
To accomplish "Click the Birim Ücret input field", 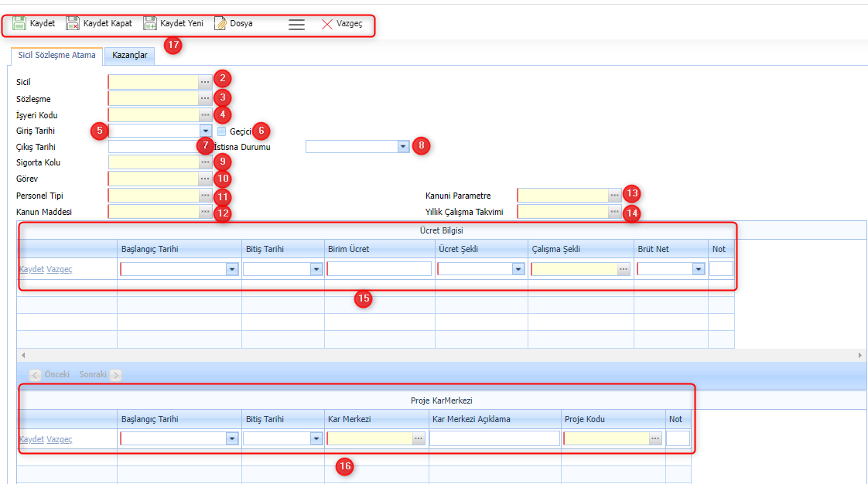I will [379, 269].
